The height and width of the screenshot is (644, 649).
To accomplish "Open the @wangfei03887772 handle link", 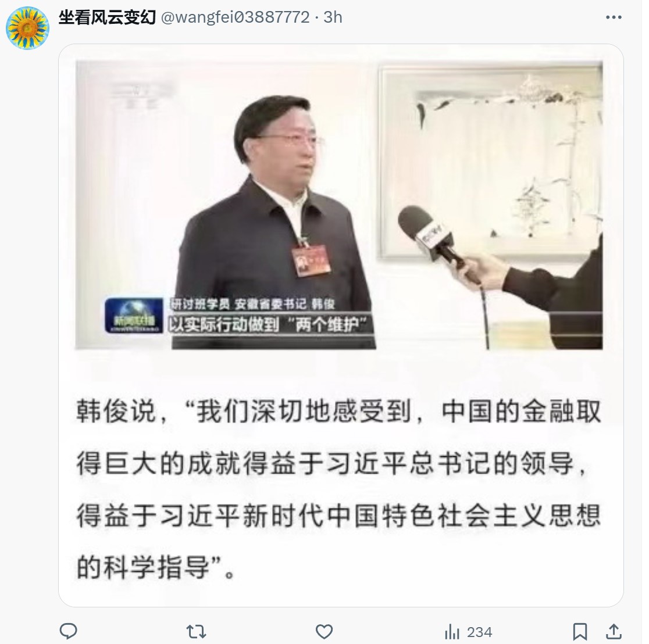I will tap(235, 17).
